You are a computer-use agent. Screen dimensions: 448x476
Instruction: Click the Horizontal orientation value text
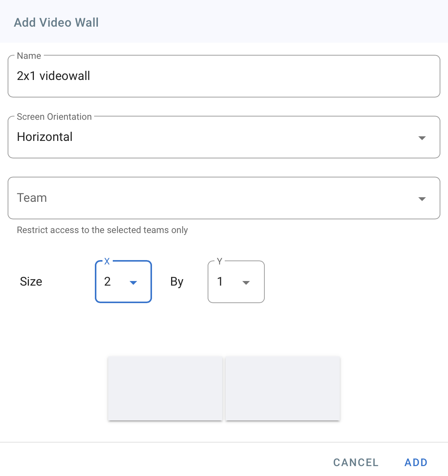pyautogui.click(x=45, y=137)
